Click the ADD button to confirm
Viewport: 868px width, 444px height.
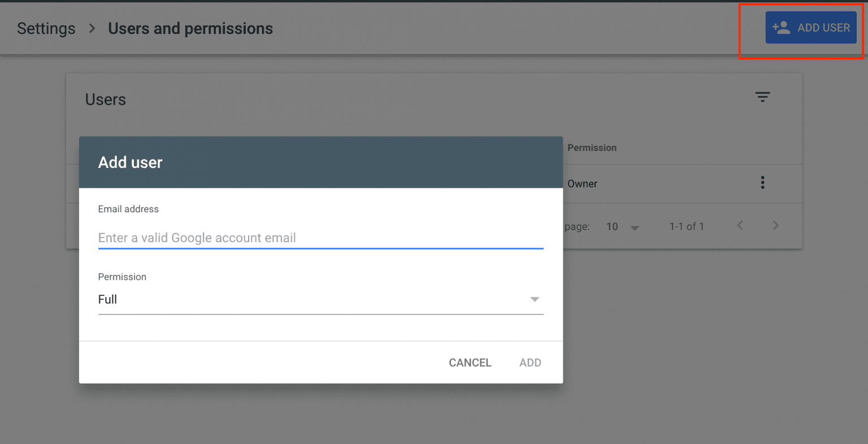pos(530,363)
